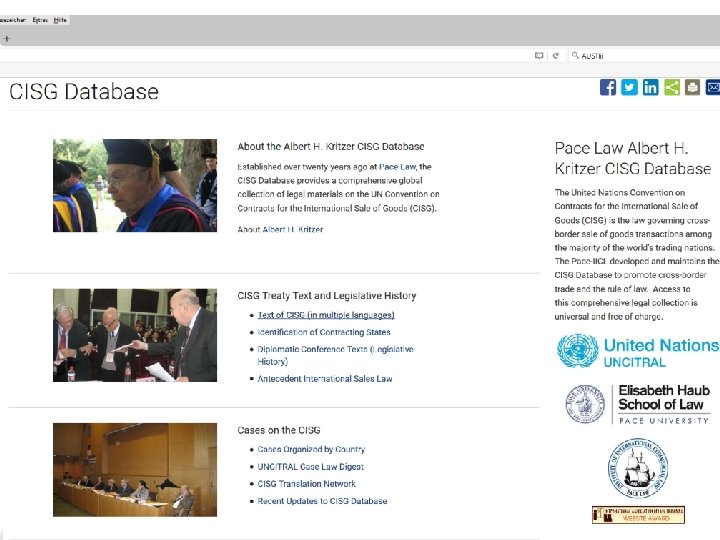Open a new browser tab with plus

tap(6, 39)
